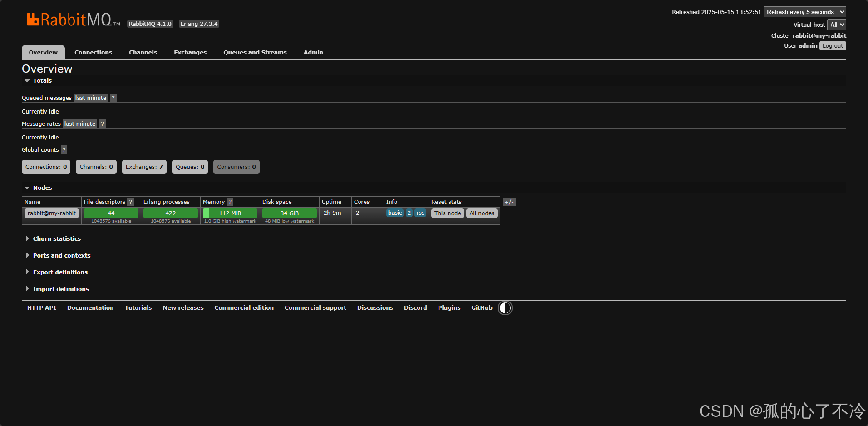Click Connections: 0 count button
The height and width of the screenshot is (426, 868).
click(x=46, y=167)
